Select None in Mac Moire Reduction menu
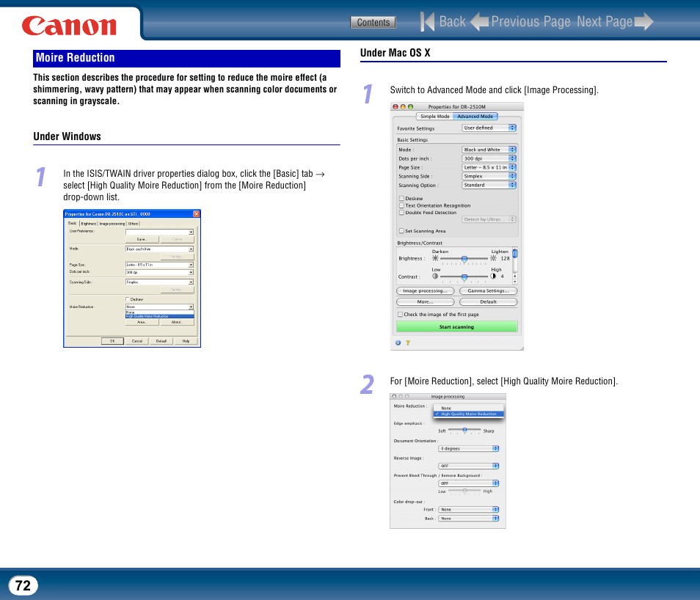Screen dimensions: 700x600 click(x=468, y=408)
